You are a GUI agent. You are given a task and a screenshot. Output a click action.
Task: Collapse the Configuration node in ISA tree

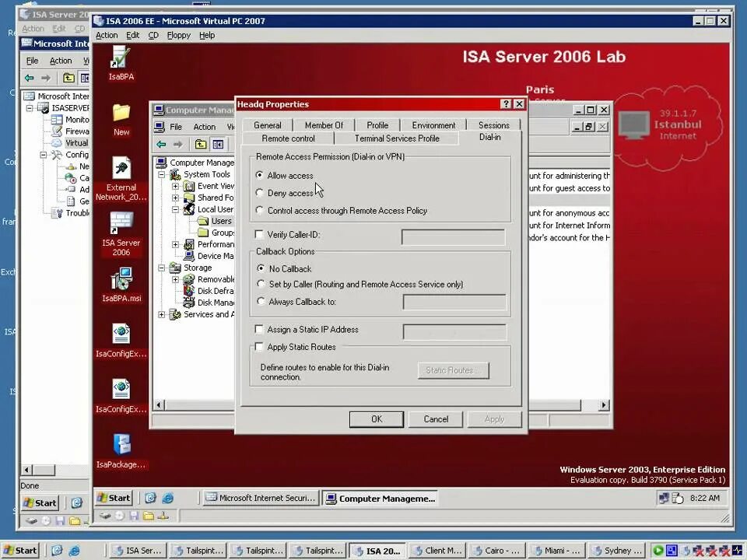click(x=44, y=155)
